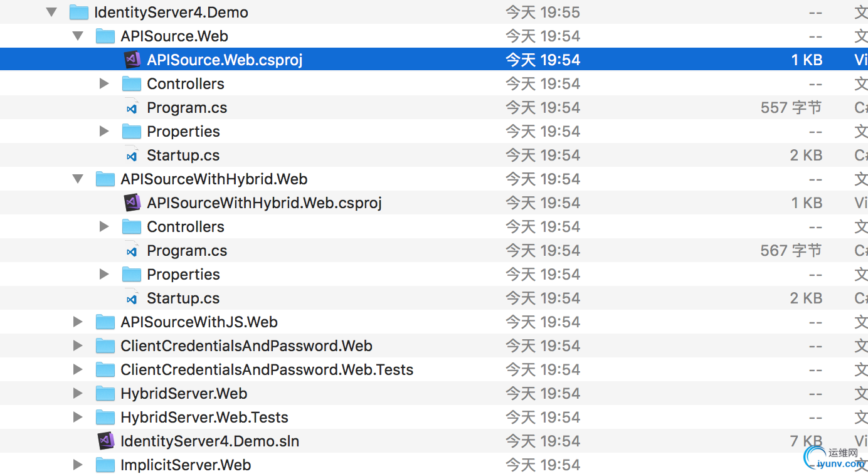Expand Controllers folder under APISourceWithHybrid.Web
Viewport: 868px width, 474px height.
pos(104,226)
